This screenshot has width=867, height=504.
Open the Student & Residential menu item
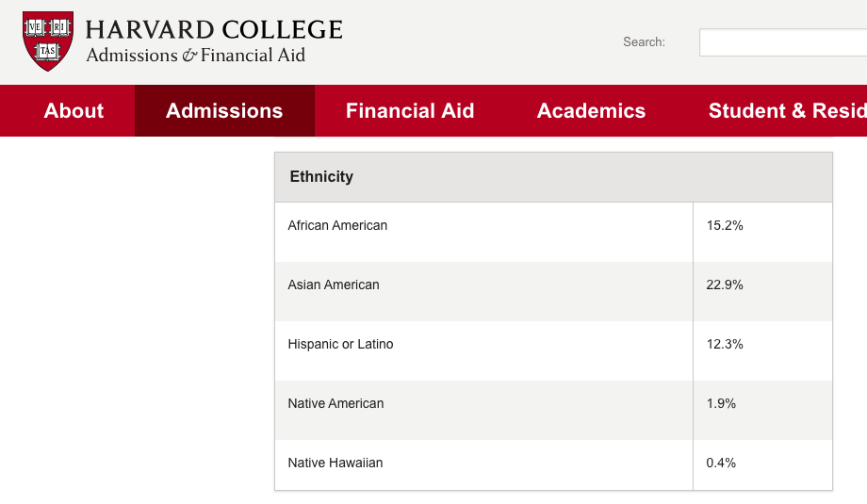click(x=787, y=111)
